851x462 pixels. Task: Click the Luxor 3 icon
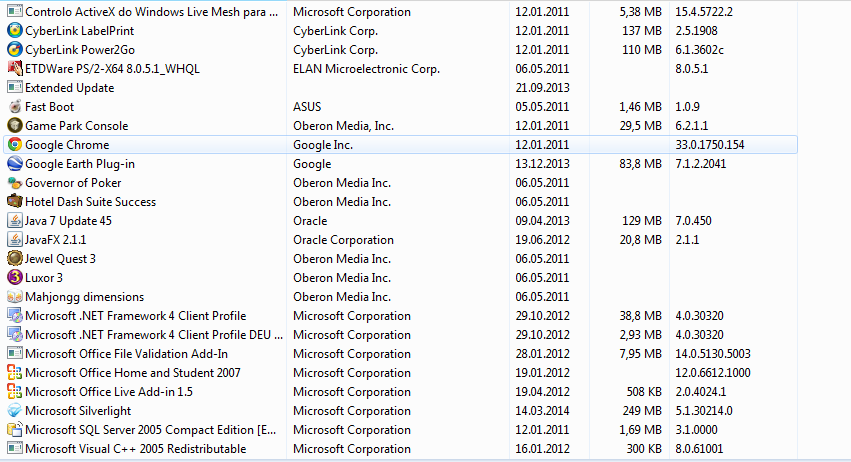pyautogui.click(x=14, y=278)
